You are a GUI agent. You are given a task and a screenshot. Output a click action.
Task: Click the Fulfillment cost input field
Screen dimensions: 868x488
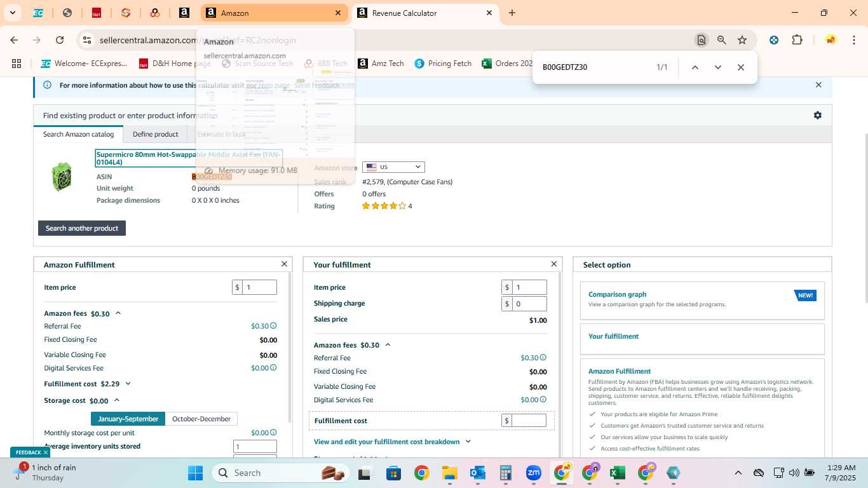(529, 421)
